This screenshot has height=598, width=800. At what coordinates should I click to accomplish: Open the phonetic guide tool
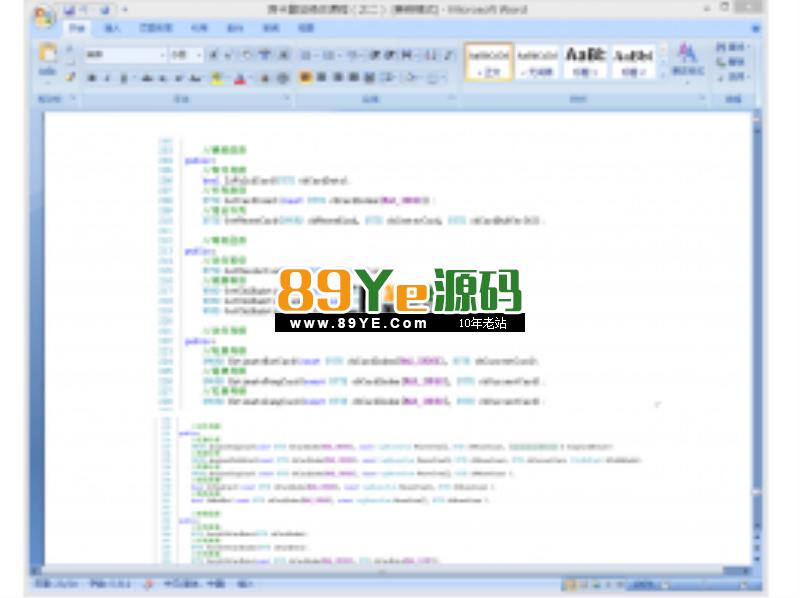point(265,55)
